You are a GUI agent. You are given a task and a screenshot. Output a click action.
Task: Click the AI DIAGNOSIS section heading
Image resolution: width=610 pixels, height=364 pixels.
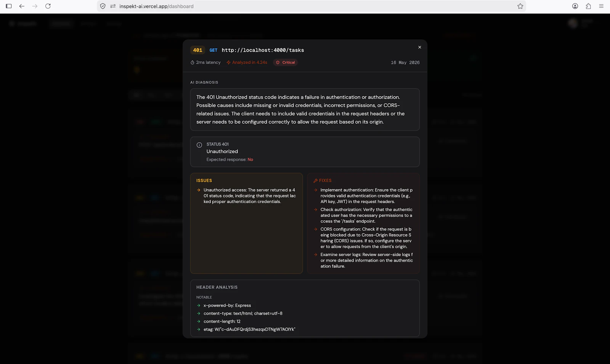point(204,82)
